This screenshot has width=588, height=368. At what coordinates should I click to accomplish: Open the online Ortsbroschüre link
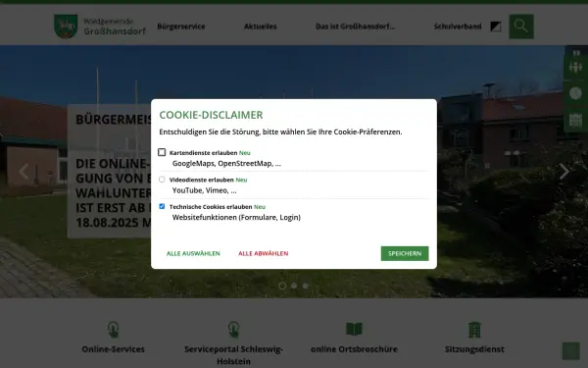(354, 349)
